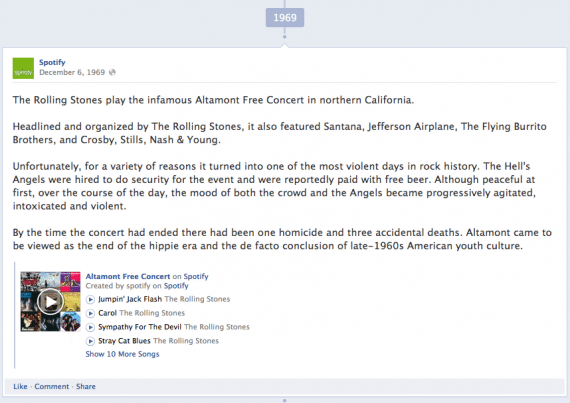
Task: Open the Spotify page name link
Action: click(52, 62)
